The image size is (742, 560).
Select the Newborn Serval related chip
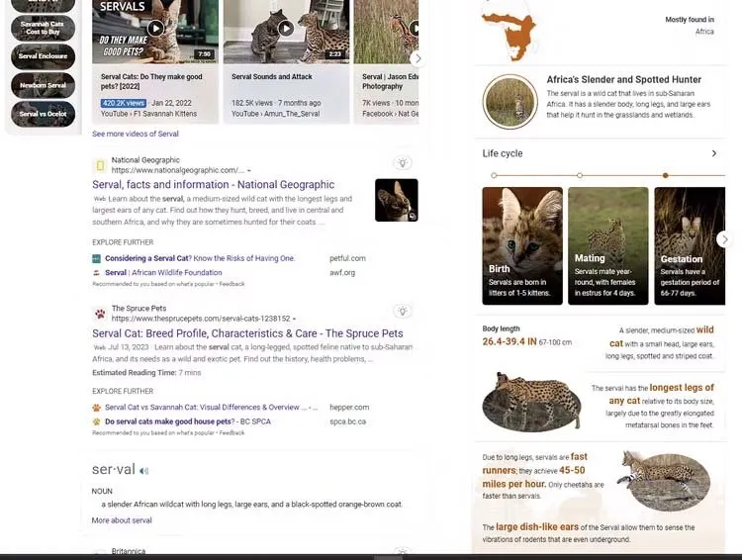(x=44, y=85)
